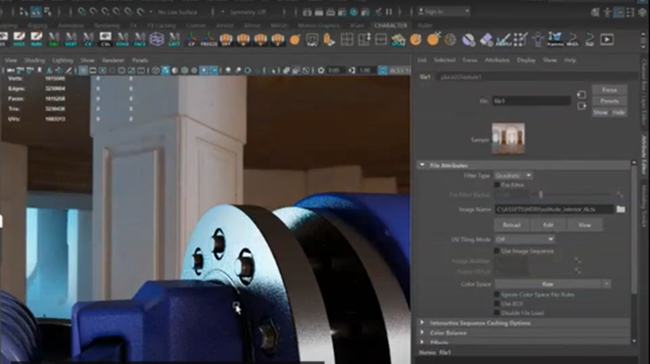Open the Filter Type dropdown
Image resolution: width=650 pixels, height=364 pixels.
513,175
